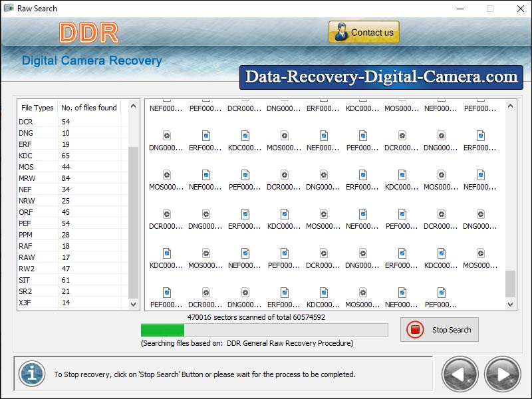Click the 'No. of files found' column header
This screenshot has height=399, width=532.
click(89, 108)
